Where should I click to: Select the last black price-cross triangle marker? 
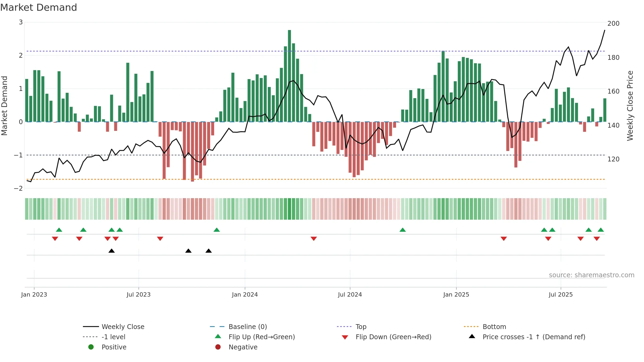[208, 251]
